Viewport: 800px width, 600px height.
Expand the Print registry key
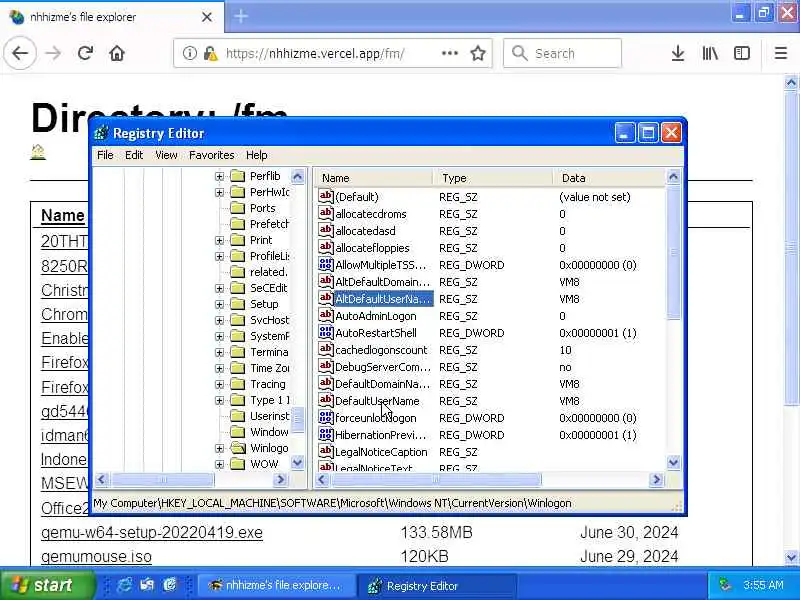219,240
